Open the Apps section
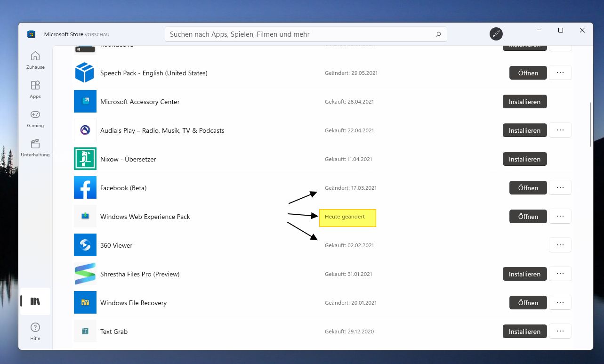Image resolution: width=604 pixels, height=364 pixels. click(35, 89)
